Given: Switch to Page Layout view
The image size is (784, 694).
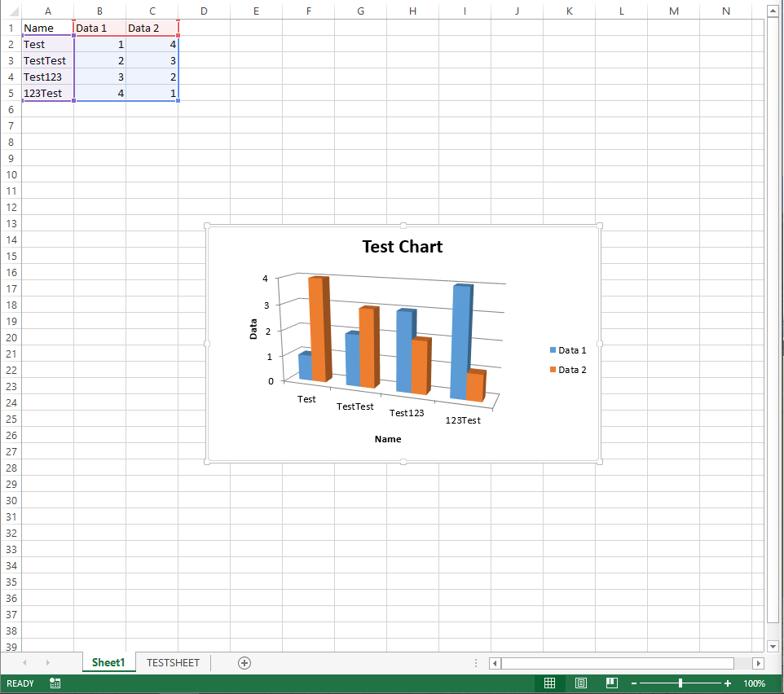Looking at the screenshot, I should click(581, 683).
